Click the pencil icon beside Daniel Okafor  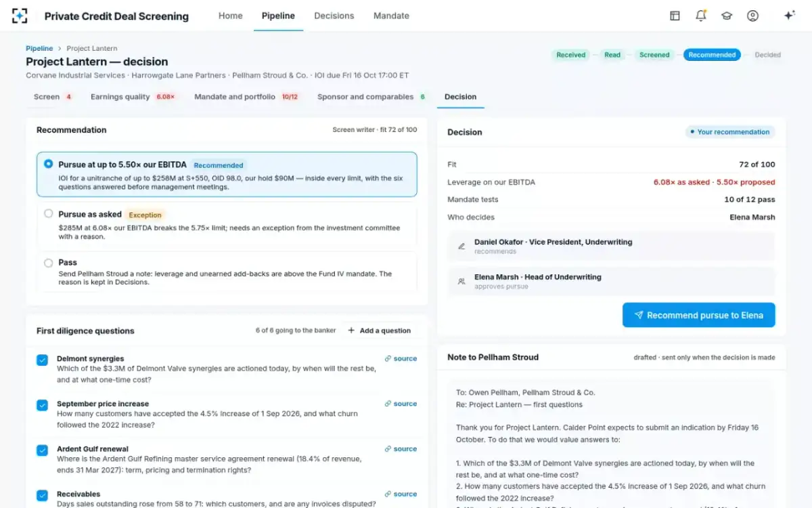(461, 247)
